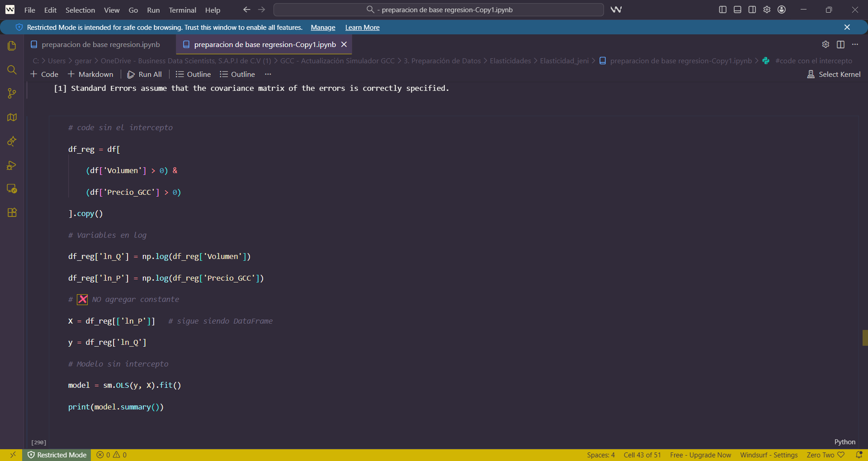Open the notifications bell in status bar

coord(859,455)
